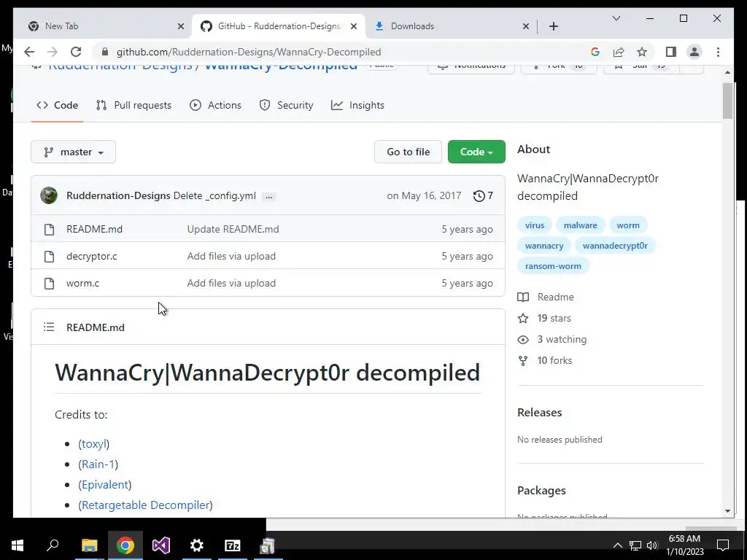The height and width of the screenshot is (560, 747).
Task: Switch to the Downloads tab
Action: (x=449, y=26)
